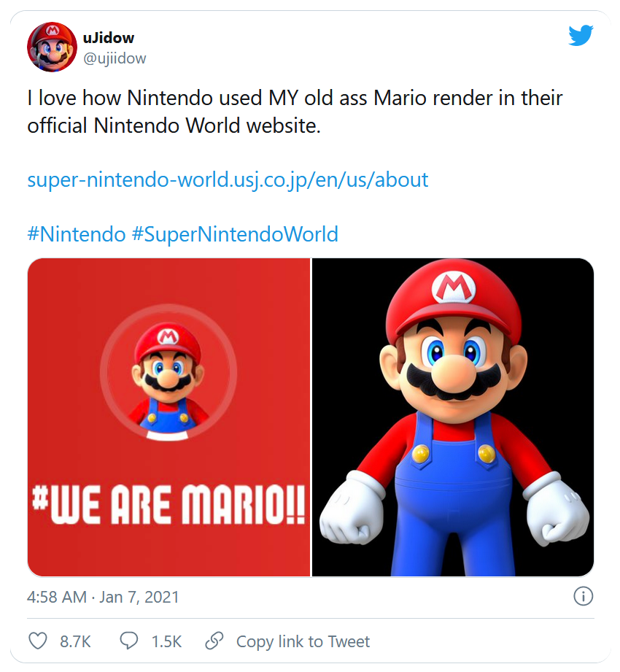Open uJidow's Mario profile avatar

pos(52,47)
